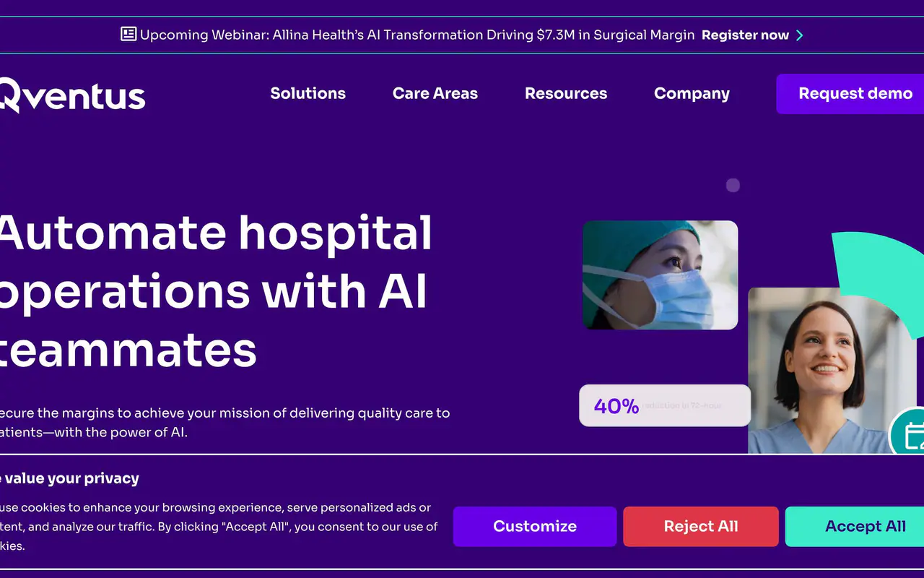Click Customize cookie preferences button
The width and height of the screenshot is (924, 578).
pyautogui.click(x=535, y=526)
